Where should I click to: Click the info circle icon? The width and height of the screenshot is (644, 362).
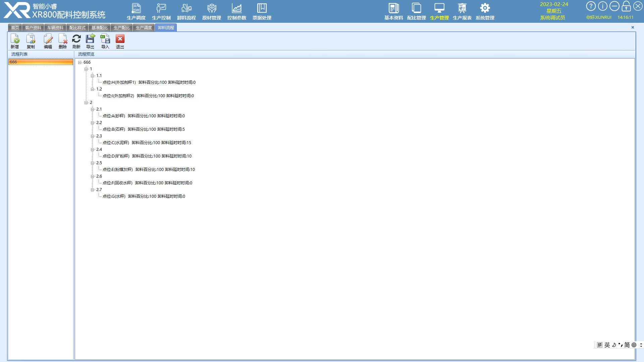(x=602, y=6)
